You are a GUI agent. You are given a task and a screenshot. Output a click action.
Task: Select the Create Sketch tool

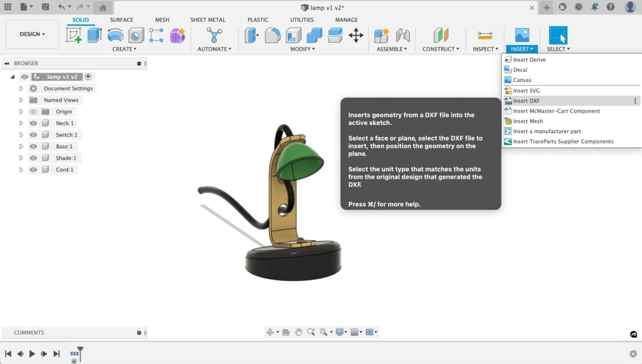point(74,35)
